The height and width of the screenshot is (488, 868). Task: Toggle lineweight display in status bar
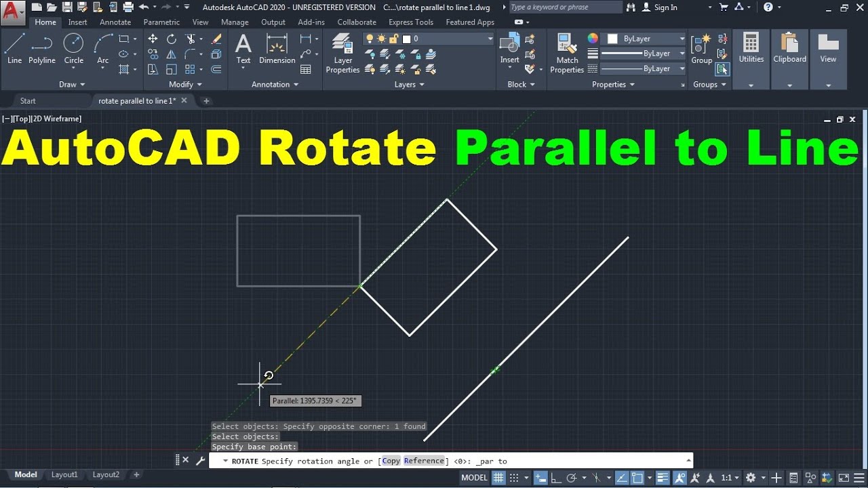663,477
